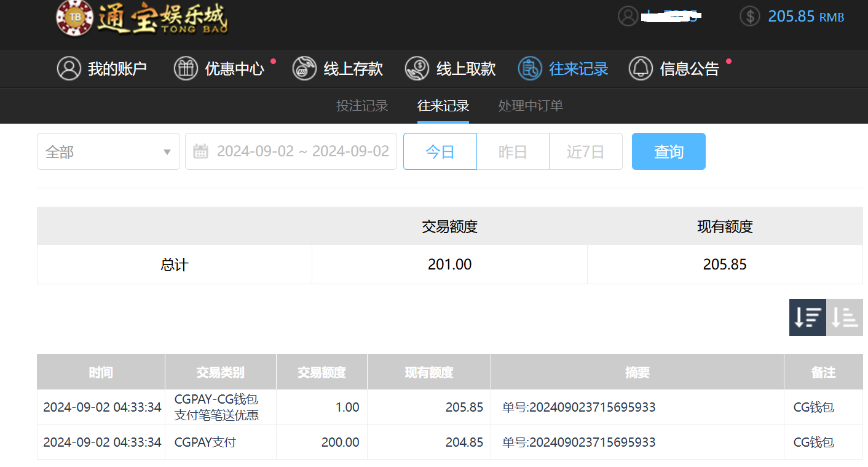Screen dimensions: 868x467
Task: Select 近7日 date range filter
Action: tap(585, 151)
